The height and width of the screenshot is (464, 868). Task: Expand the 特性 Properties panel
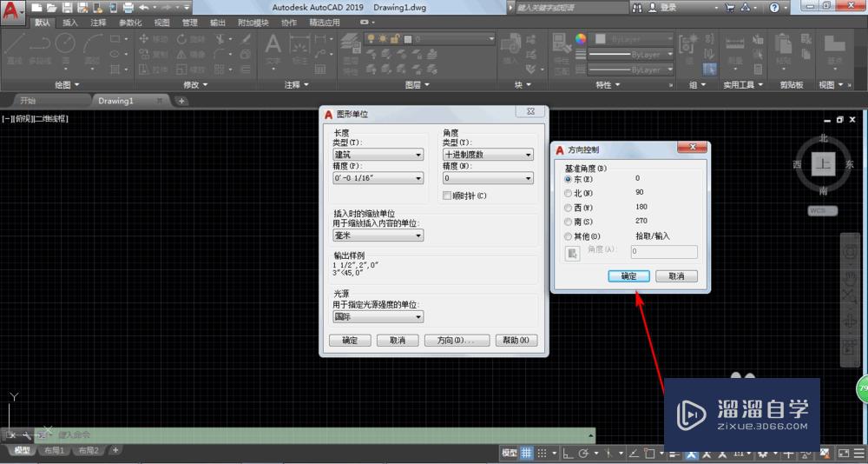click(608, 85)
